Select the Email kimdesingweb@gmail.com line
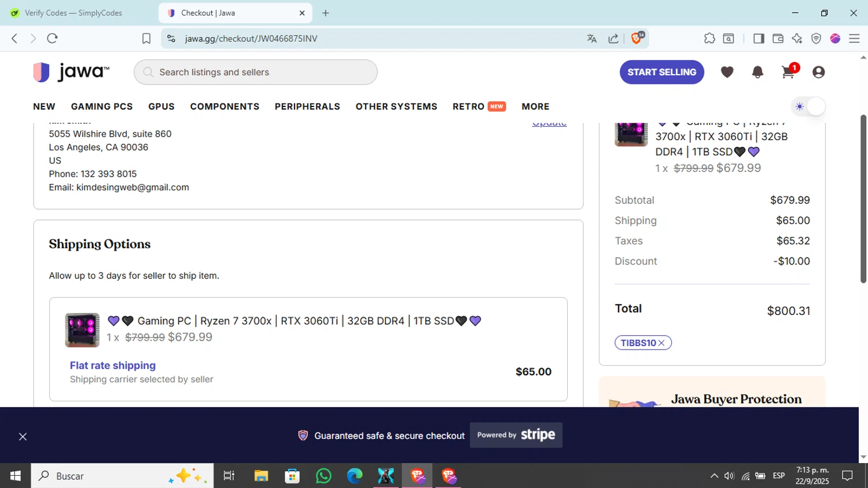Screen dimensions: 868x488 point(119,187)
